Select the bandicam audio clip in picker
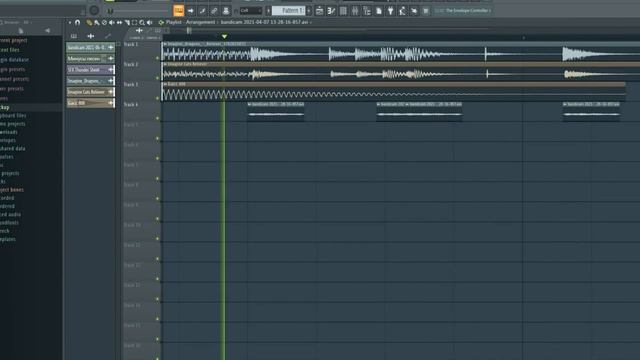640x360 pixels. click(91, 48)
